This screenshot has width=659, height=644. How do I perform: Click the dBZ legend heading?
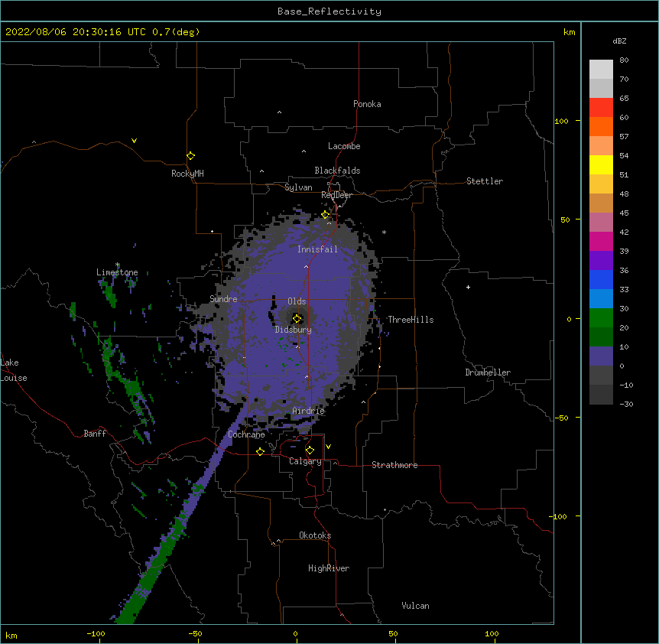pyautogui.click(x=619, y=41)
